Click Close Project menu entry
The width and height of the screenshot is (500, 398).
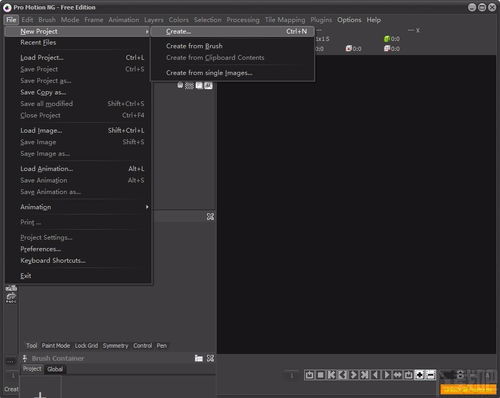point(78,115)
